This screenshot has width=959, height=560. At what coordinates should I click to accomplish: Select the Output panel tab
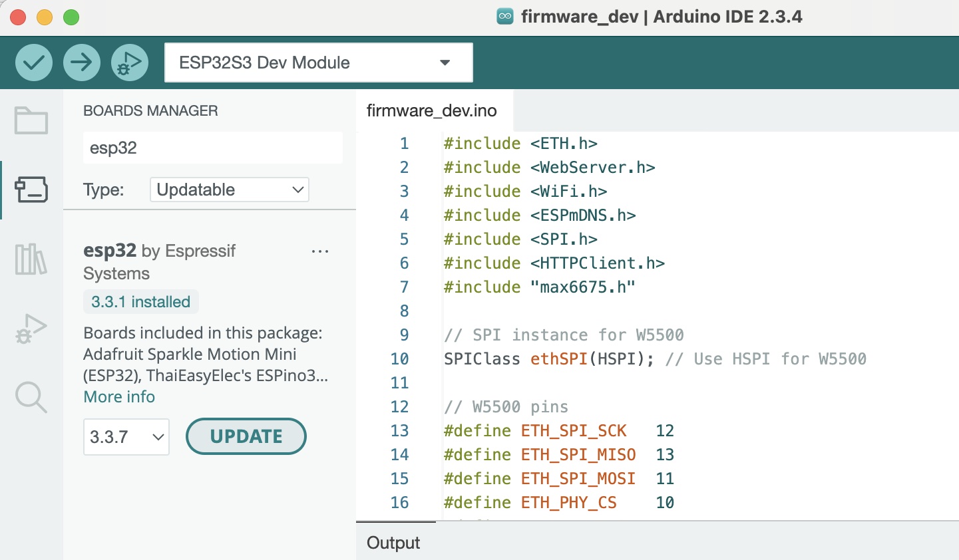click(393, 543)
